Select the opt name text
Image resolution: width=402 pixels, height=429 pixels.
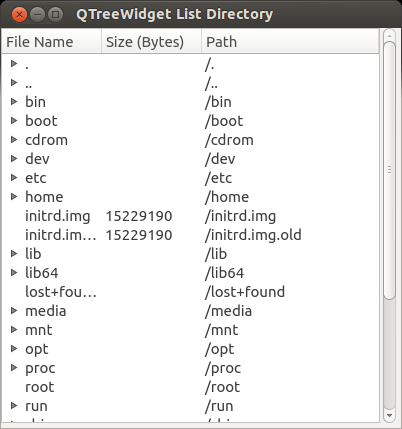(x=37, y=349)
